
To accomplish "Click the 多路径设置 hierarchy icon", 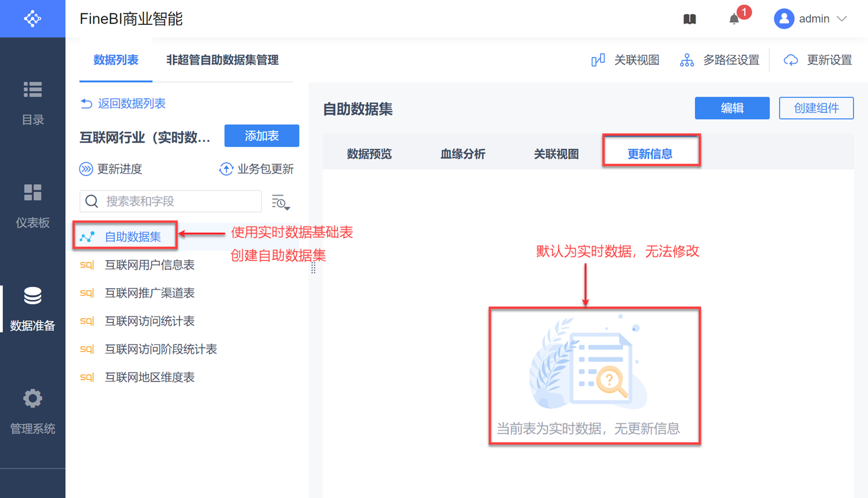I will pos(687,60).
